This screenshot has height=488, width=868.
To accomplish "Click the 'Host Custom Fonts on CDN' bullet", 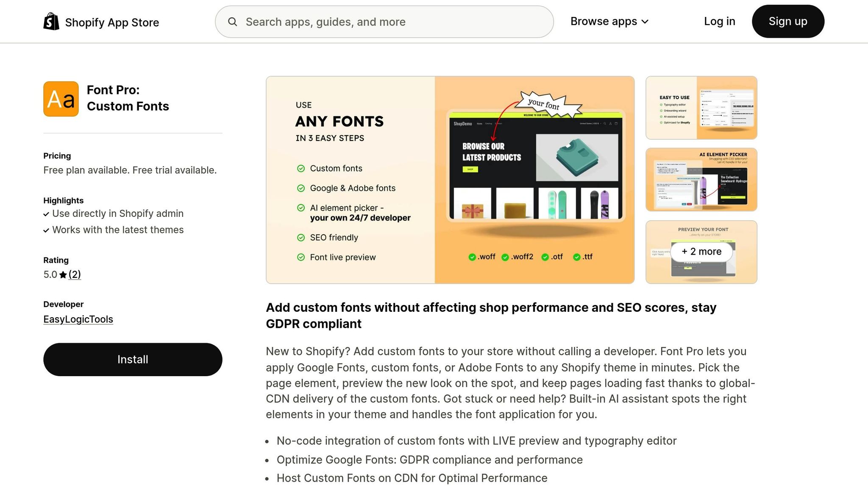I will pyautogui.click(x=412, y=478).
